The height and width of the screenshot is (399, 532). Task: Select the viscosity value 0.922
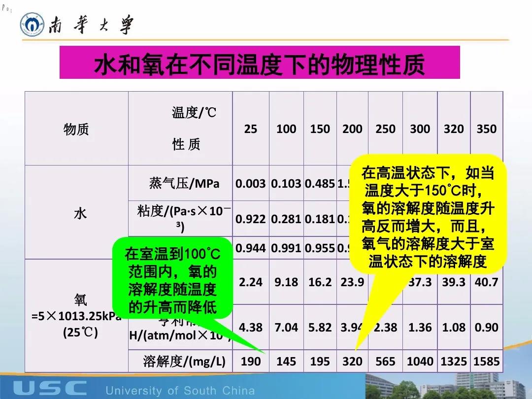250,219
